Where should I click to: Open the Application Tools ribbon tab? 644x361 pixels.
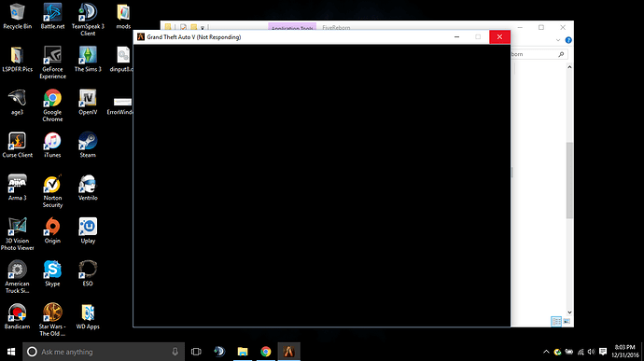click(x=292, y=27)
